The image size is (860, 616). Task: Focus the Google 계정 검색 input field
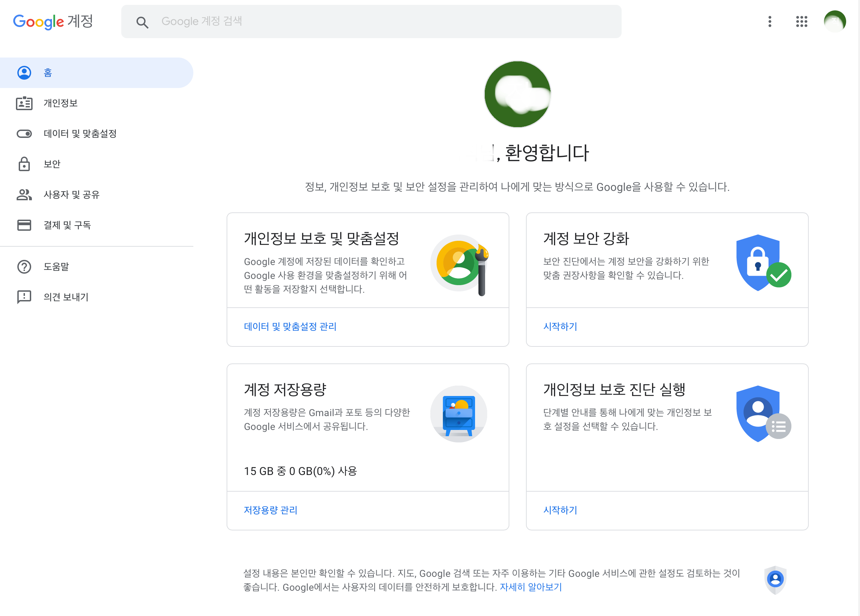pyautogui.click(x=379, y=21)
